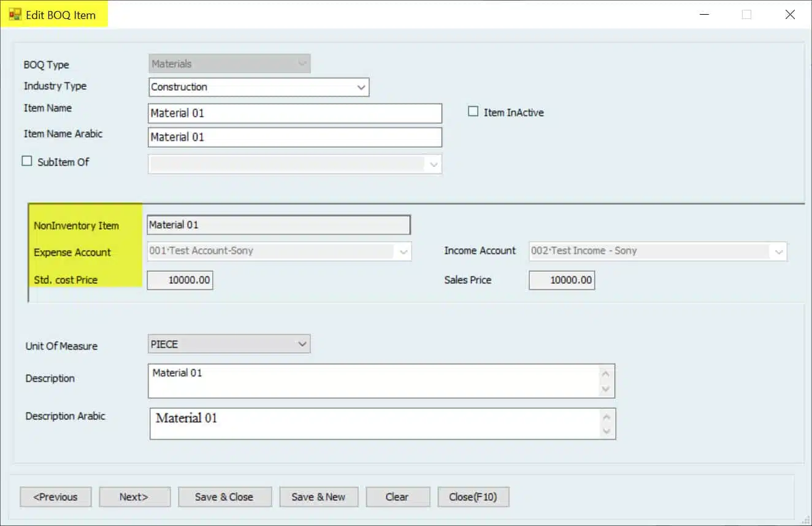This screenshot has height=526, width=812.
Task: Click into the Item Name Arabic field
Action: point(295,137)
